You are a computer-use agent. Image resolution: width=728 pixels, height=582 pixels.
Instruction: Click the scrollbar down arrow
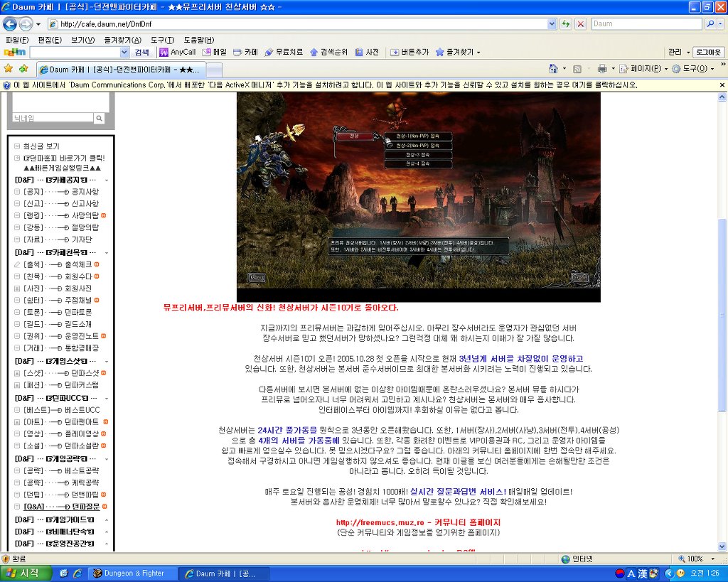(x=722, y=546)
